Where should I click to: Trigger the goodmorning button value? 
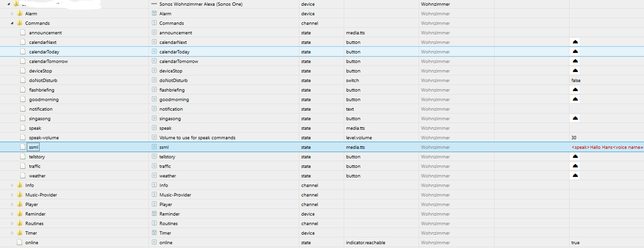pos(575,99)
